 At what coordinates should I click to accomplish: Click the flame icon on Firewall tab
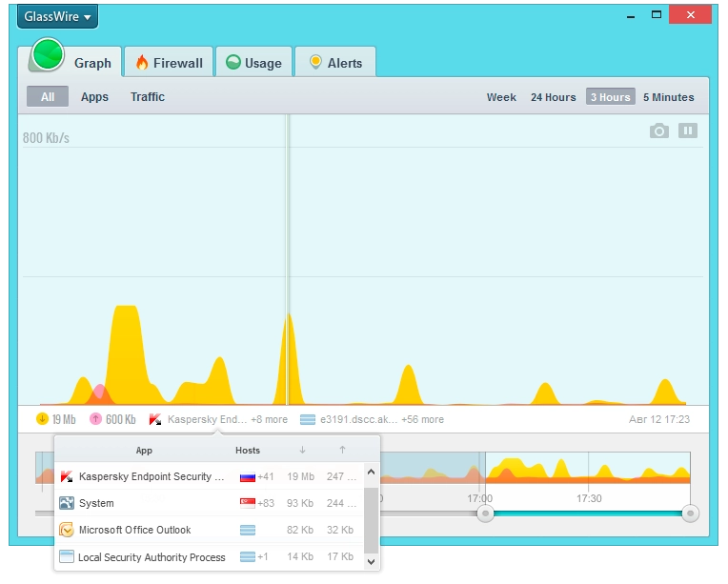pos(142,62)
